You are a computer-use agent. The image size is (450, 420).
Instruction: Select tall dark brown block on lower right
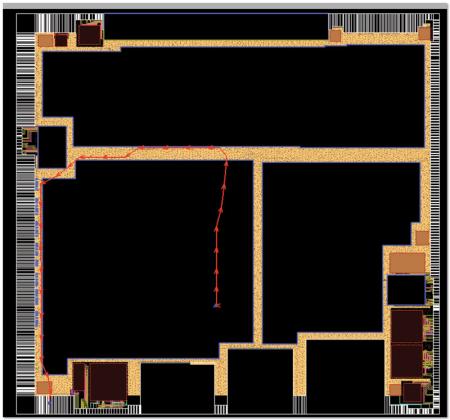407,344
